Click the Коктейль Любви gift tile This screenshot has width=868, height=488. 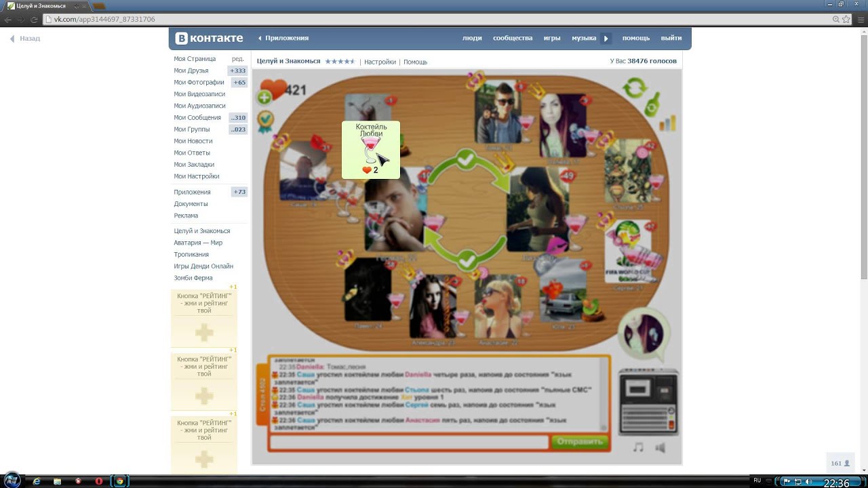coord(371,150)
